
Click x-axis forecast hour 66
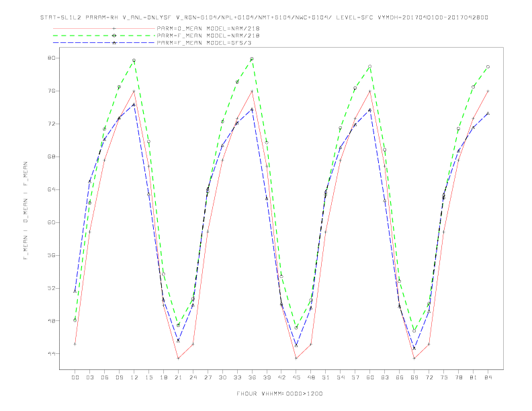[400, 377]
